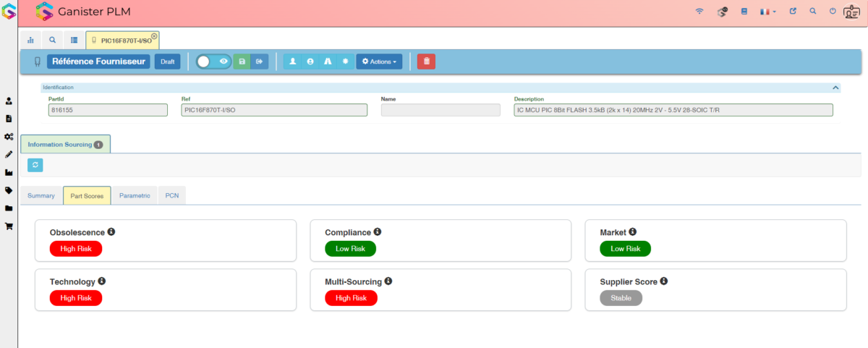Open the shopping cart in the sidebar
Screen dimensions: 868x348
9,226
